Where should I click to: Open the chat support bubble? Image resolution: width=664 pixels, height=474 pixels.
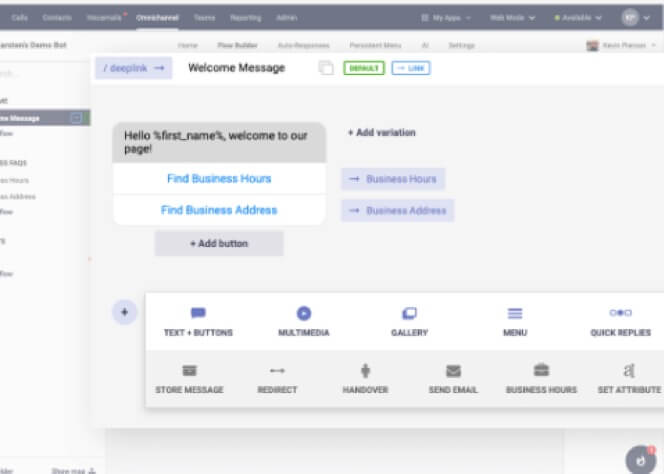point(641,459)
